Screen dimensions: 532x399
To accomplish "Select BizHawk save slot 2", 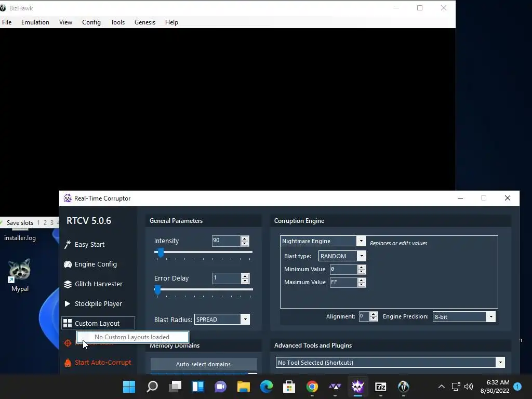I will [x=45, y=222].
